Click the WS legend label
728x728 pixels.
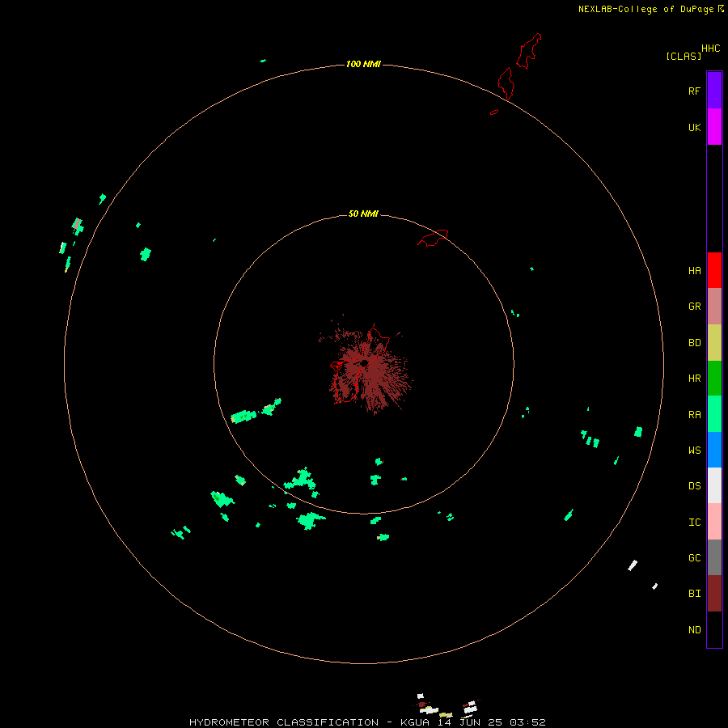694,450
